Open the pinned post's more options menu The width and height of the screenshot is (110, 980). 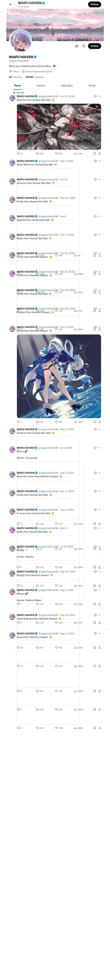[x=100, y=96]
